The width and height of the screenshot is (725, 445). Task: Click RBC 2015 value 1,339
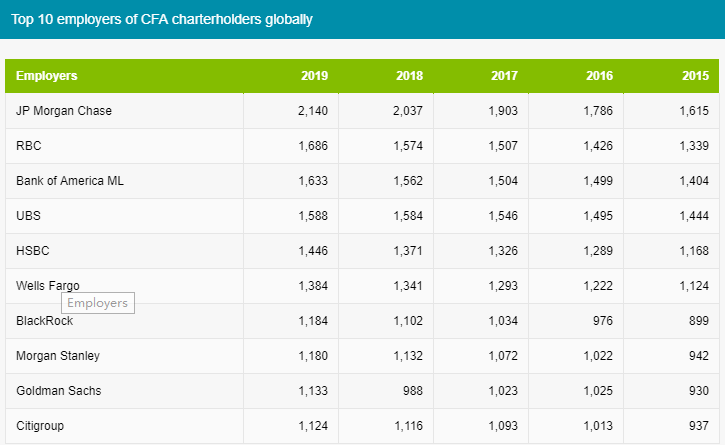[694, 146]
